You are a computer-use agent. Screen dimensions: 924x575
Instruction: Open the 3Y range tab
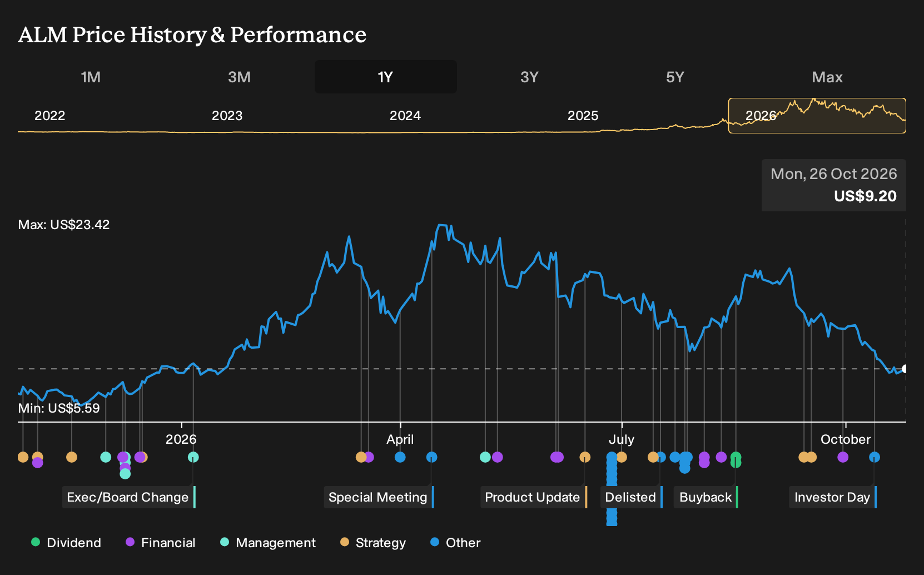point(529,77)
